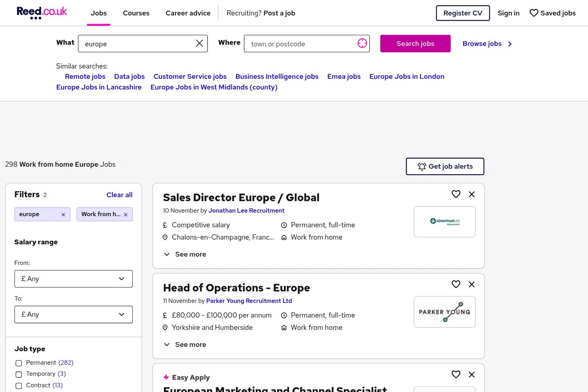Save the Sales Director Europe / Global job
Viewport: 588px width, 392px height.
456,194
